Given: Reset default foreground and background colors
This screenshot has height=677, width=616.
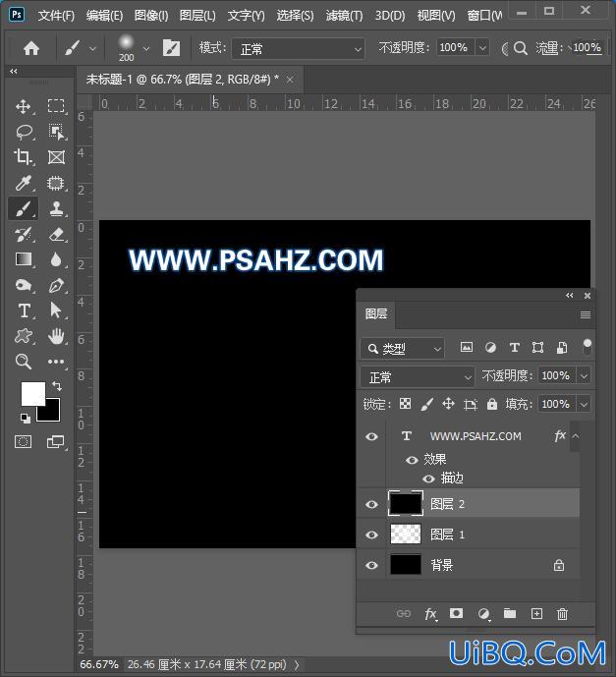Looking at the screenshot, I should click(25, 418).
